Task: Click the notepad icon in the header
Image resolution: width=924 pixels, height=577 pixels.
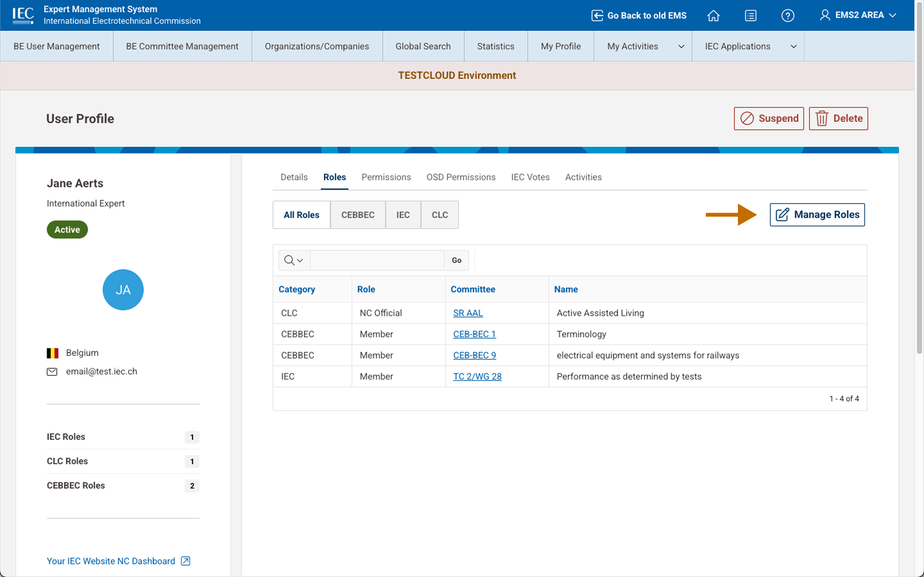Action: click(x=751, y=15)
